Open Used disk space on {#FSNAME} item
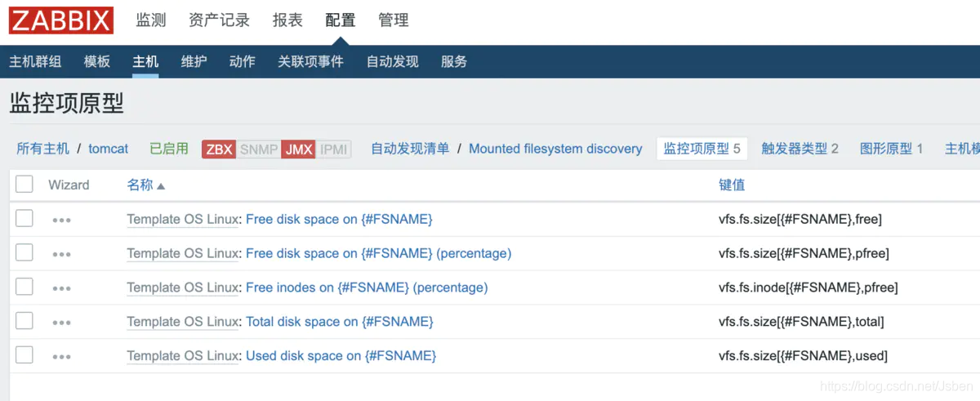This screenshot has width=980, height=401. (341, 356)
